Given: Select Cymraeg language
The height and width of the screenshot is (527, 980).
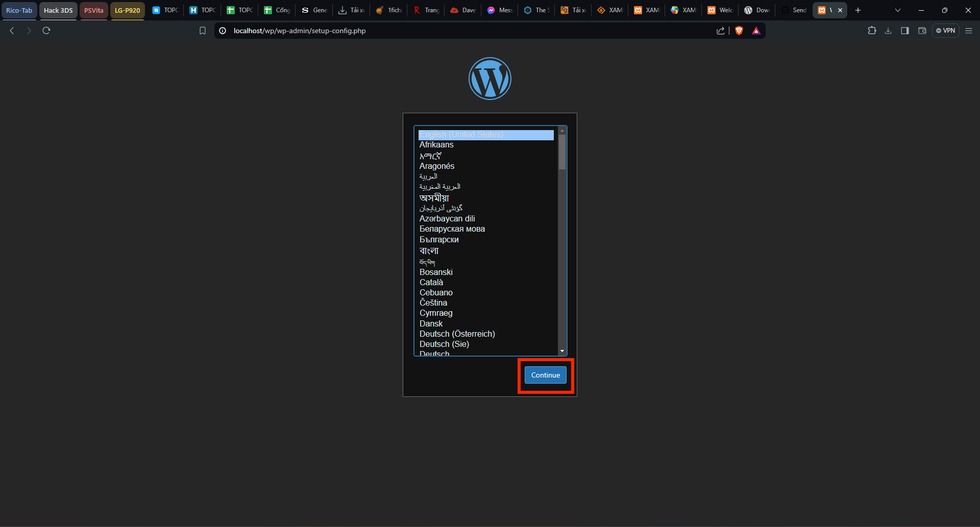Looking at the screenshot, I should (x=486, y=313).
